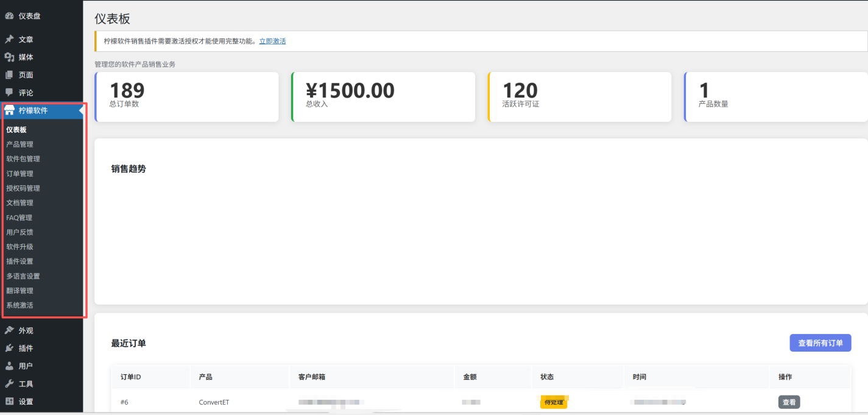
Task: Open 产品管理 submenu item
Action: pyautogui.click(x=19, y=144)
